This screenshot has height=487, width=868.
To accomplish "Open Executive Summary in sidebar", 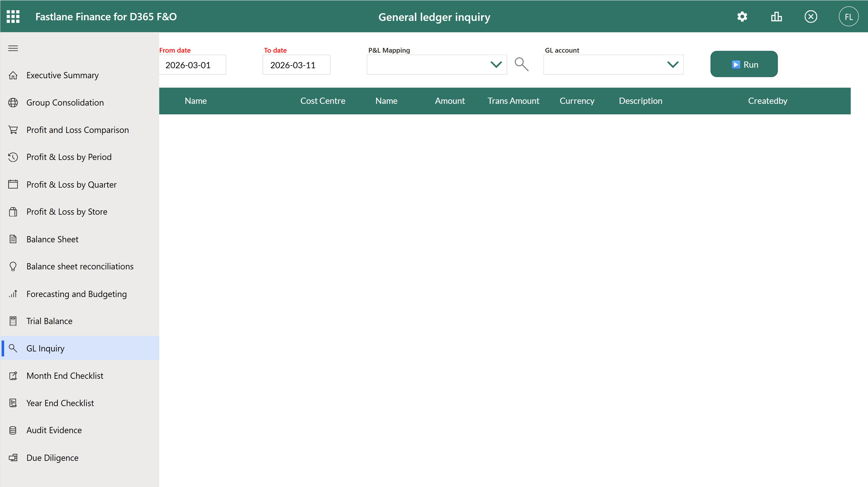I will coord(63,75).
